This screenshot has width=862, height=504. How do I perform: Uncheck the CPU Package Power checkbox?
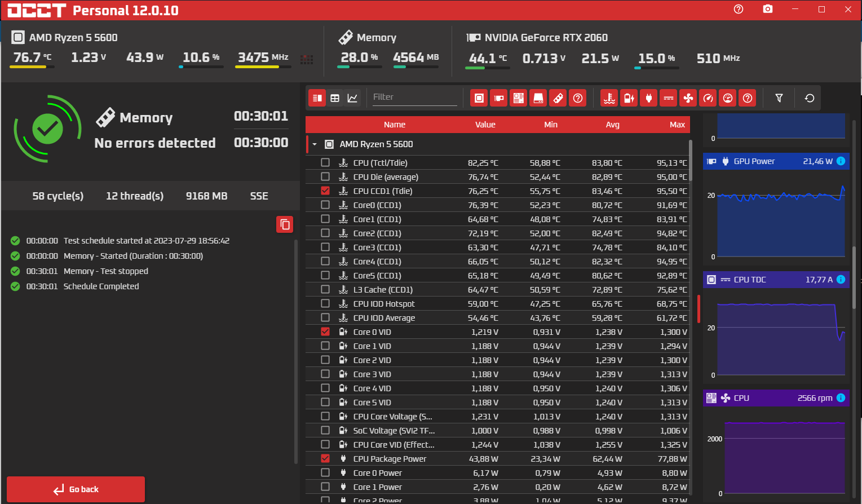(325, 458)
